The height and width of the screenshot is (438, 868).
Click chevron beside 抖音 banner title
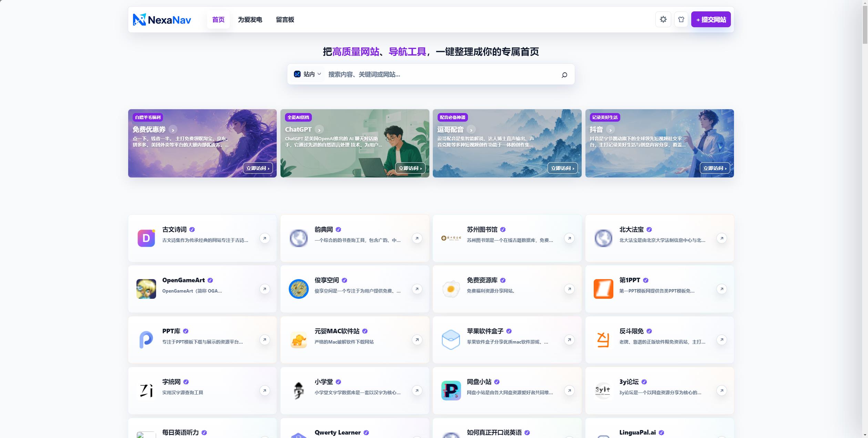pos(611,130)
